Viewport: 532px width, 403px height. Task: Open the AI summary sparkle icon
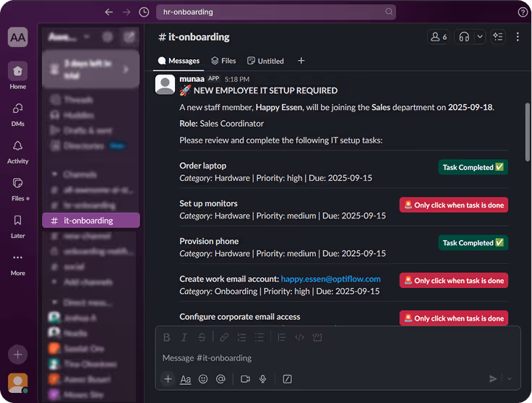coord(498,37)
